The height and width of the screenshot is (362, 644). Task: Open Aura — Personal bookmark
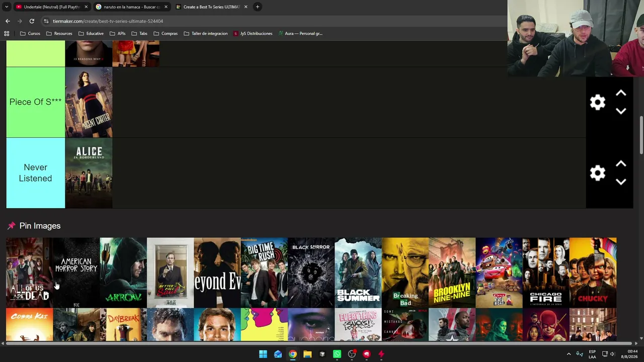(300, 34)
